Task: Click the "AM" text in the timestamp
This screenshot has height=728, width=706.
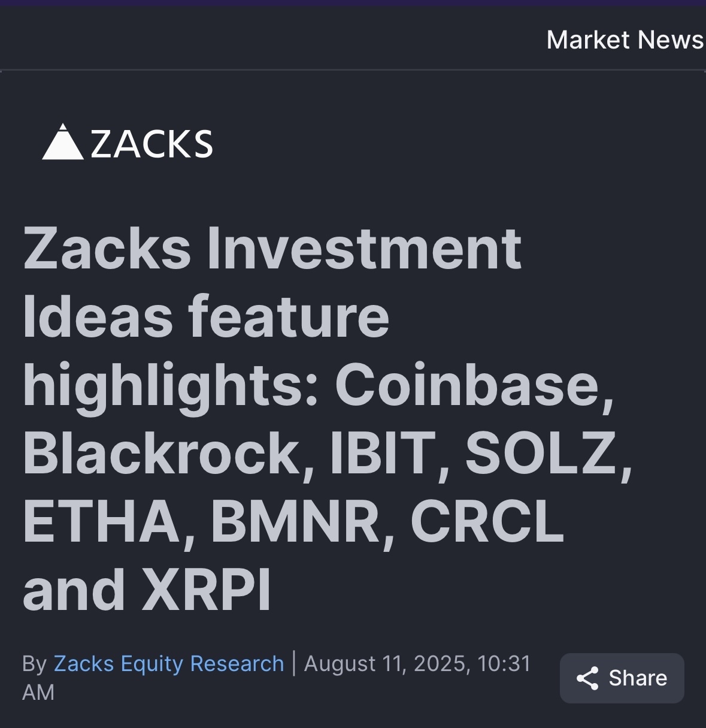Action: pos(38,693)
